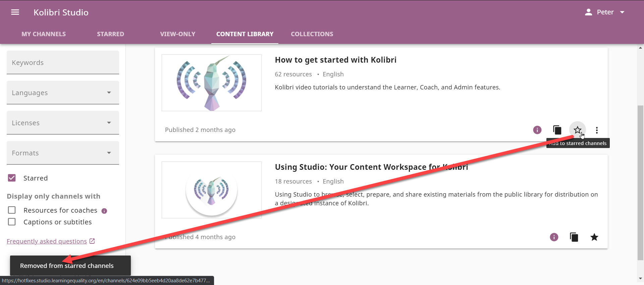
Task: Click external link icon beside Frequently asked questions
Action: pos(92,241)
